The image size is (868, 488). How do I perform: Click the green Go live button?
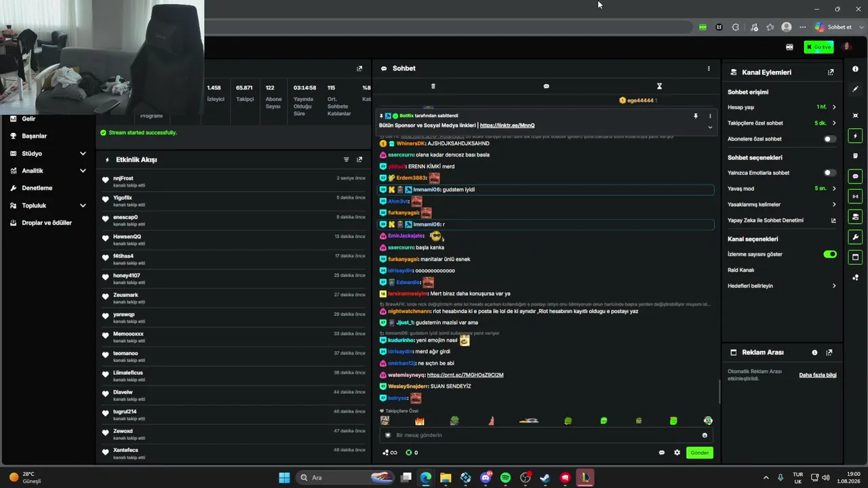(818, 47)
